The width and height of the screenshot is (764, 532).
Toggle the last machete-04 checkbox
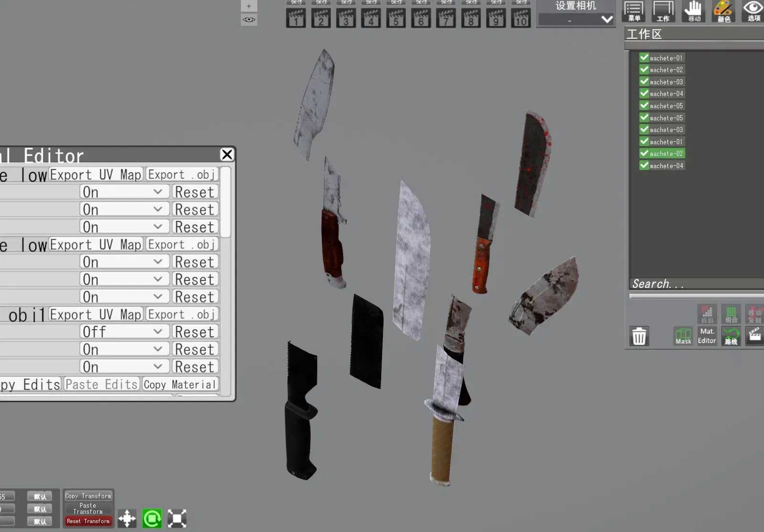(644, 166)
